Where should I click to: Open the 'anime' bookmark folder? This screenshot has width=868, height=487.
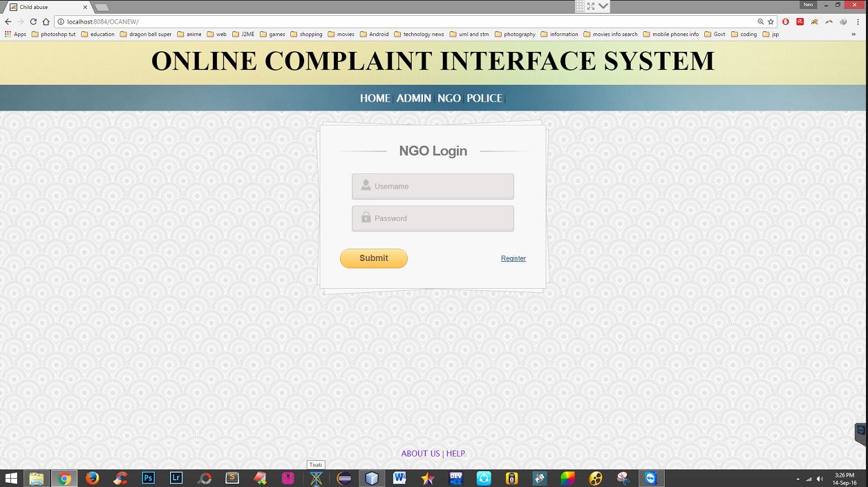189,34
